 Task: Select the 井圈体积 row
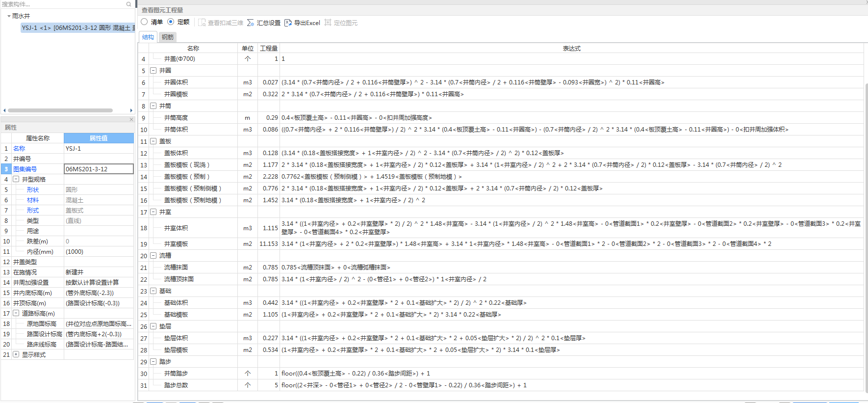pyautogui.click(x=501, y=82)
